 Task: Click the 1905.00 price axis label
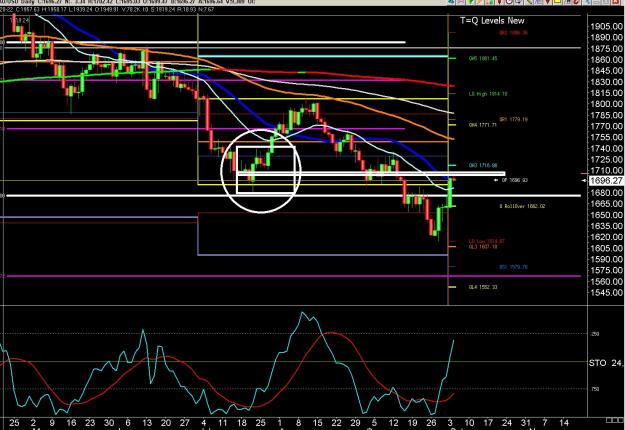click(x=606, y=26)
